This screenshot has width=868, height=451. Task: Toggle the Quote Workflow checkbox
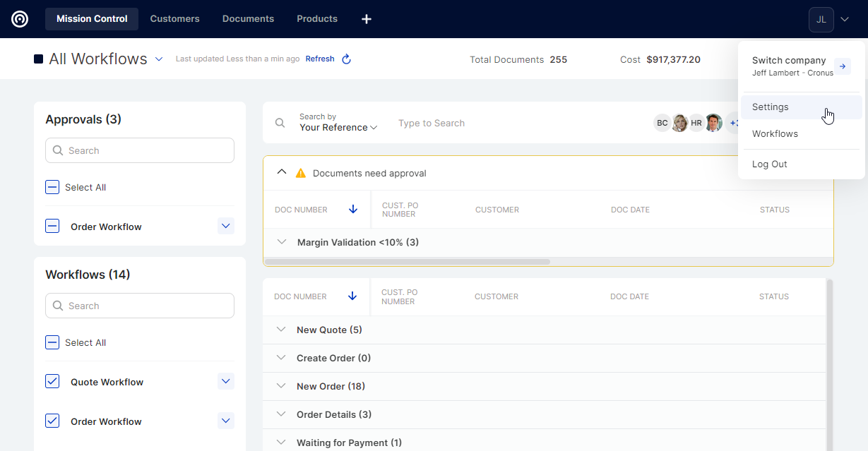(52, 382)
